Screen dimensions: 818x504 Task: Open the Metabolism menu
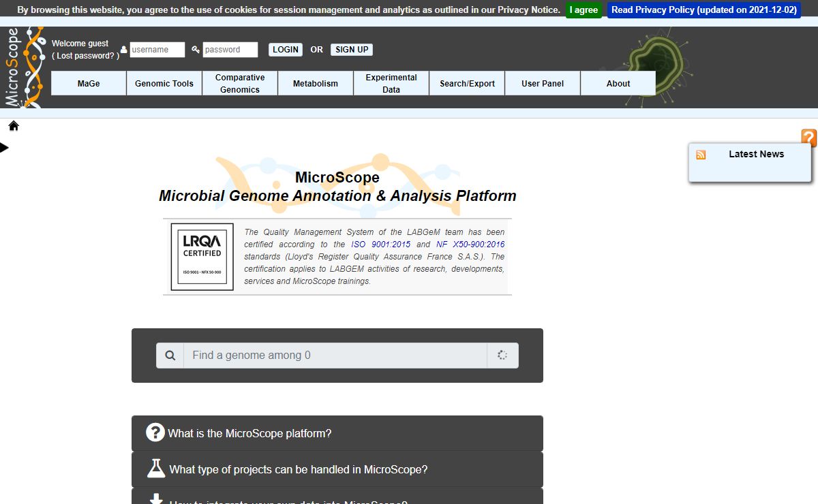316,83
